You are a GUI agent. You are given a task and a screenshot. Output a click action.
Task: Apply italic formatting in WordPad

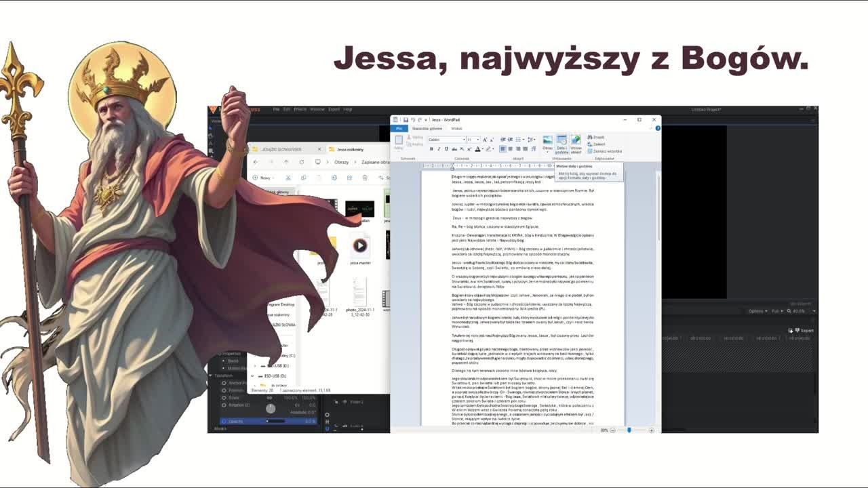click(x=439, y=148)
